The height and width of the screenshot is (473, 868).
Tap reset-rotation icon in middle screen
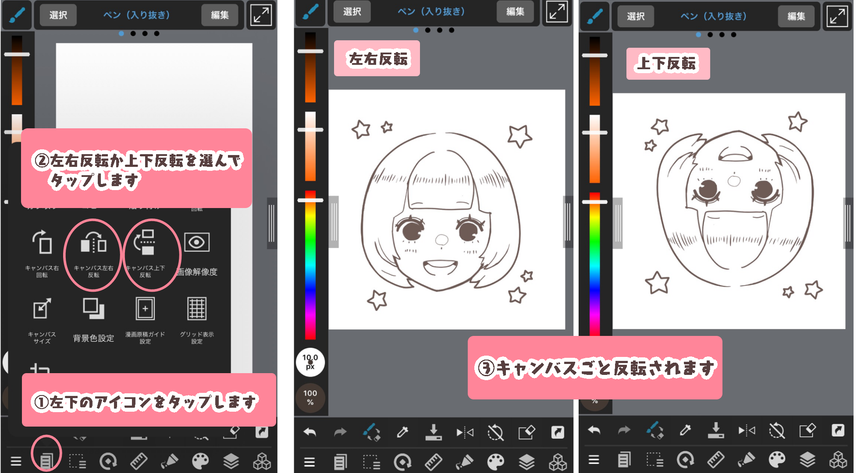click(x=495, y=433)
